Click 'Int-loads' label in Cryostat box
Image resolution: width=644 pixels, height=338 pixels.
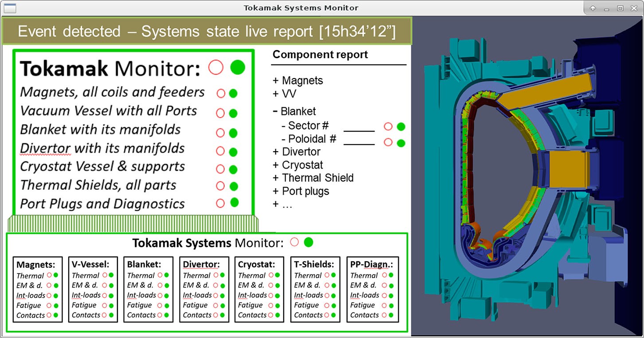click(253, 295)
